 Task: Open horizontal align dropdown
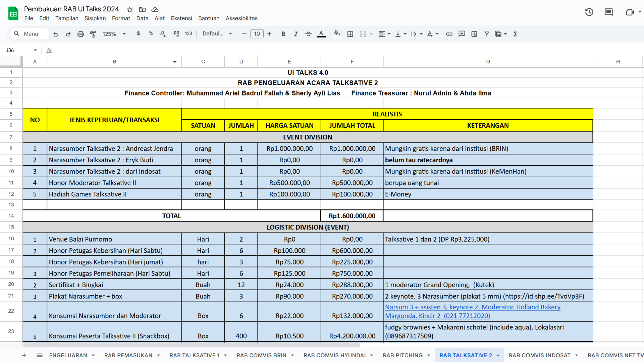[x=385, y=34]
